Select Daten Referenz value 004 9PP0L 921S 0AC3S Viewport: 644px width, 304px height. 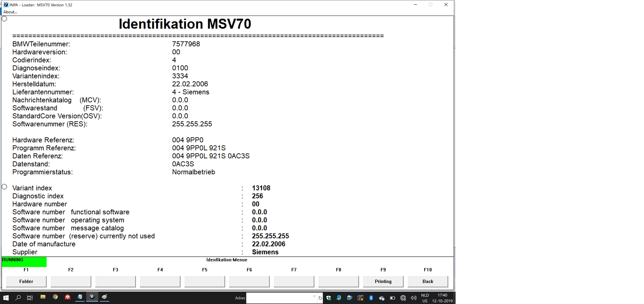[x=211, y=156]
